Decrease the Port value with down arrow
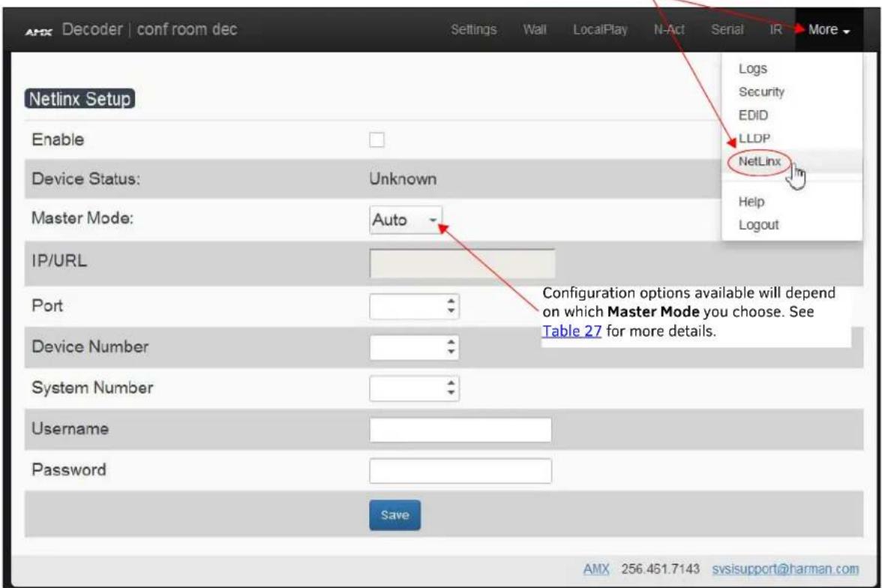The width and height of the screenshot is (882, 588). point(451,311)
